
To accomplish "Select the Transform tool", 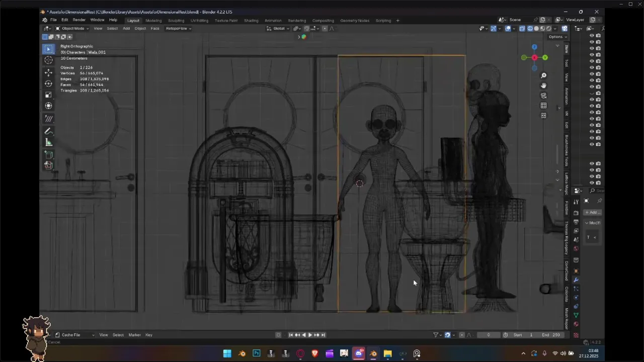I will pos(48,106).
